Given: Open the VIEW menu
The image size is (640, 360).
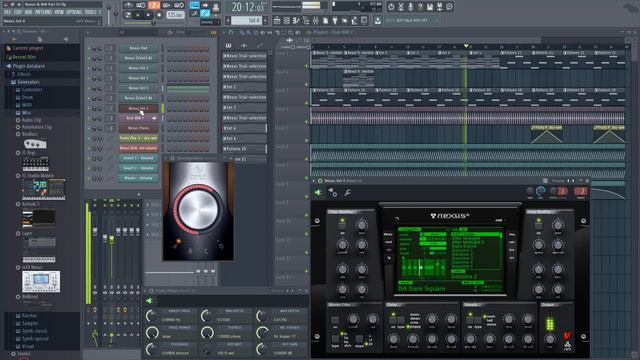Looking at the screenshot, I should coord(59,12).
